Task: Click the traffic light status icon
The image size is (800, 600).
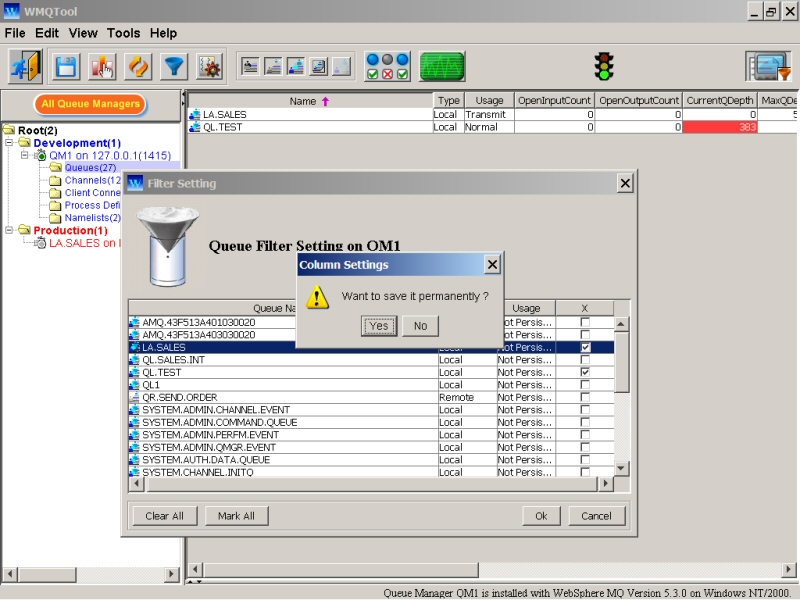Action: click(604, 66)
